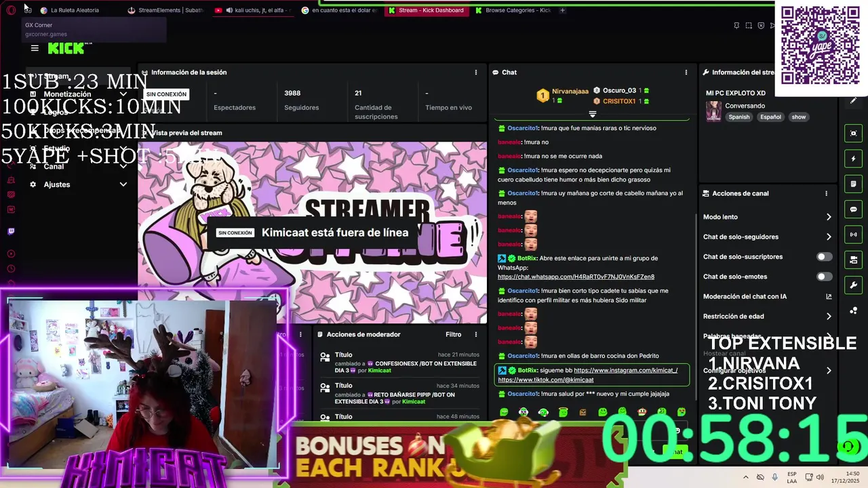868x488 pixels.
Task: Click the stream preview offline image
Action: (312, 232)
